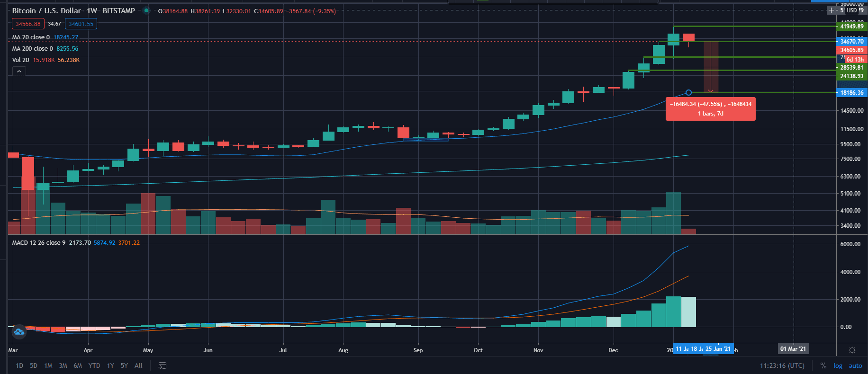
Task: Click the red sell price 34566.88 button
Action: point(28,24)
